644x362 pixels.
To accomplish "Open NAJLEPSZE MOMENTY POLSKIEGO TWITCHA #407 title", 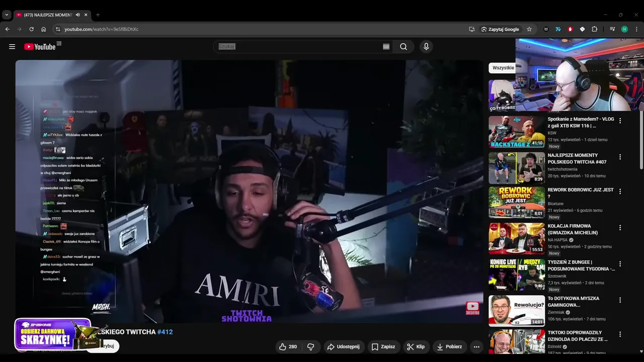I will pyautogui.click(x=577, y=158).
